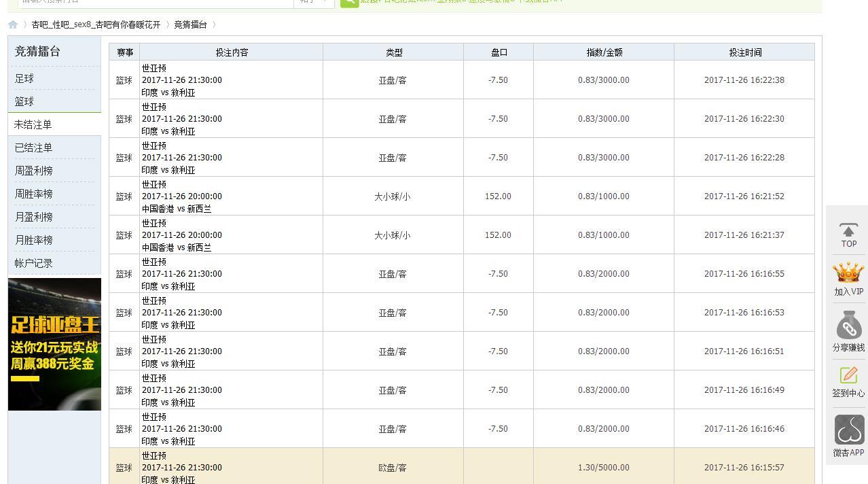Screen dimensions: 868x484
Task: Click the 微杏APP icon
Action: (848, 430)
